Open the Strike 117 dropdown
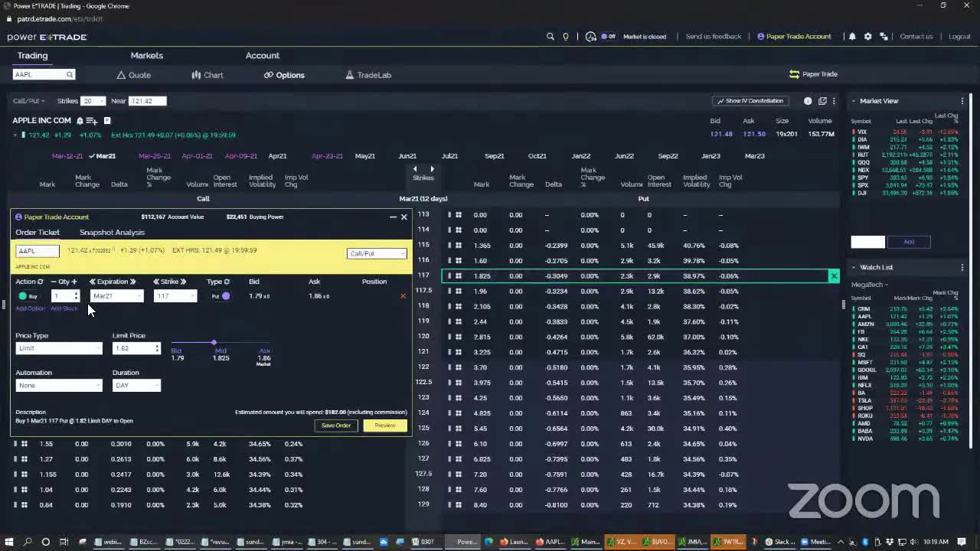 pyautogui.click(x=175, y=296)
